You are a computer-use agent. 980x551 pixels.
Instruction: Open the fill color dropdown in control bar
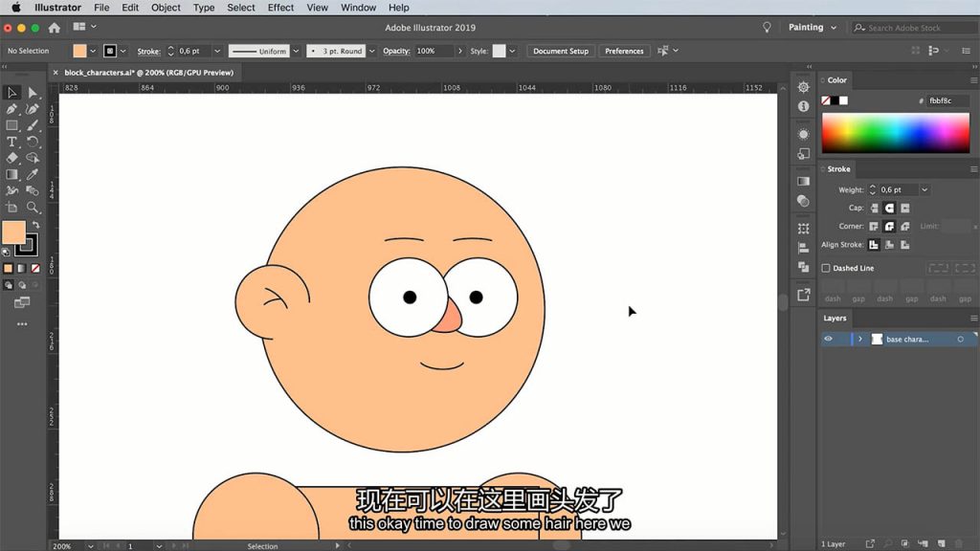tap(93, 52)
